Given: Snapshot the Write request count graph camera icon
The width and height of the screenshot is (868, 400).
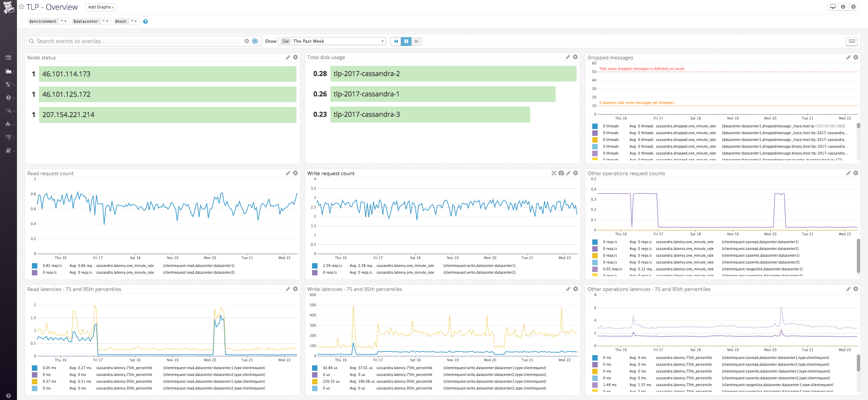Looking at the screenshot, I should pyautogui.click(x=561, y=173).
